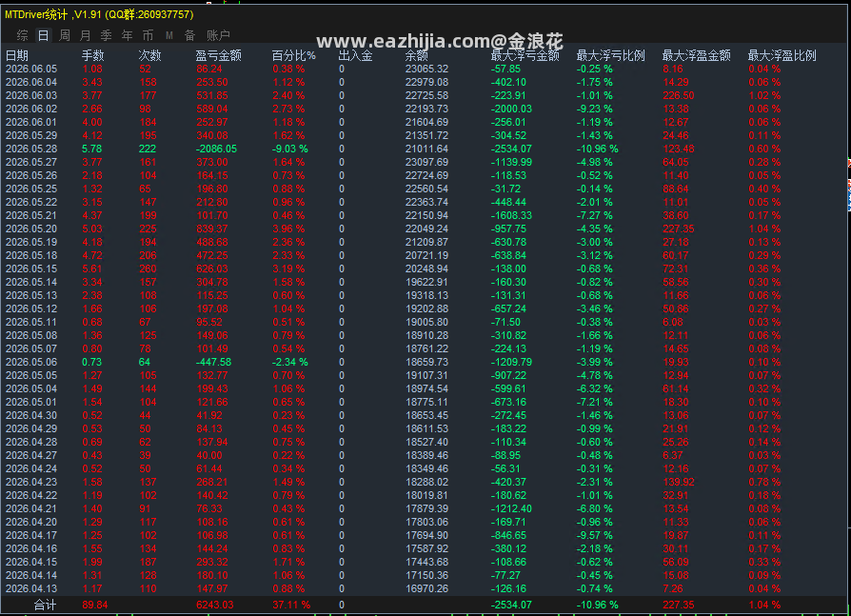851x616 pixels.
Task: Click the 最大浮盈金额 column header
Action: click(697, 55)
